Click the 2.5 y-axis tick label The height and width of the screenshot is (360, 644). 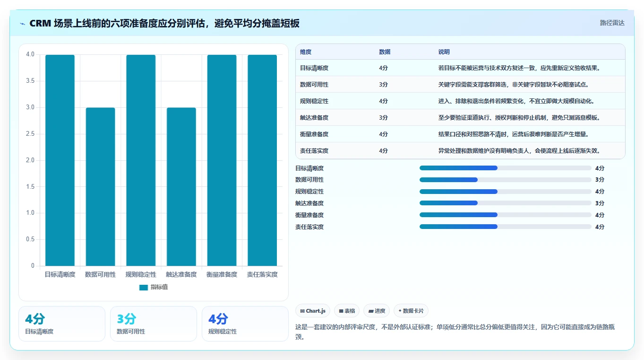(x=30, y=134)
